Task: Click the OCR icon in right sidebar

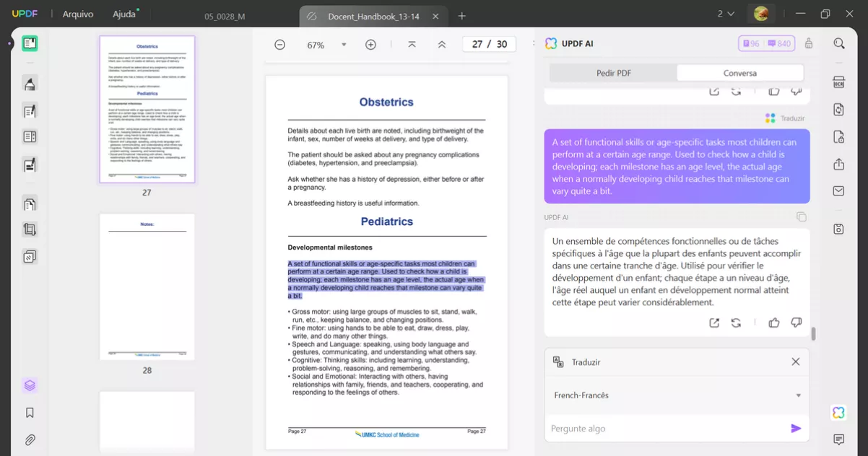Action: [838, 82]
